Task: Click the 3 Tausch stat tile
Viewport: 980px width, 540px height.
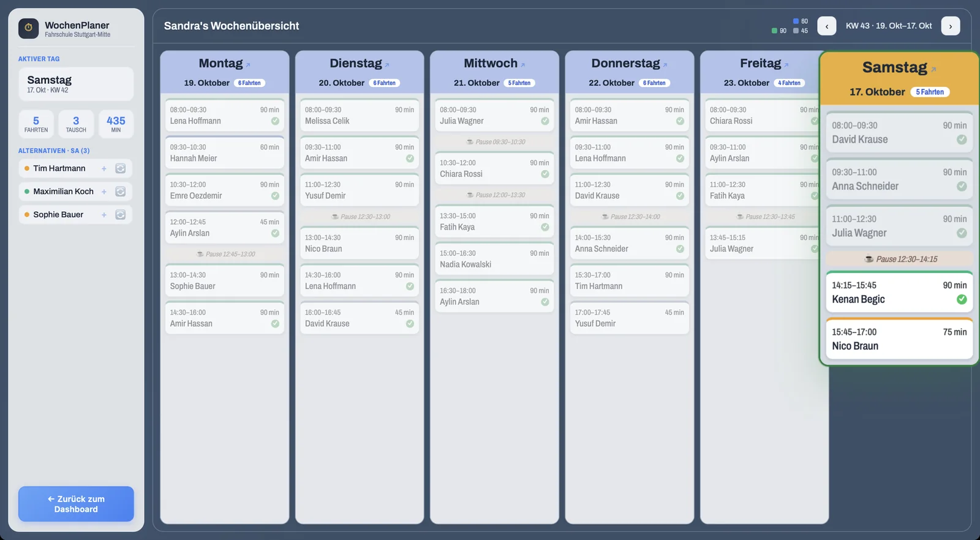Action: coord(76,124)
